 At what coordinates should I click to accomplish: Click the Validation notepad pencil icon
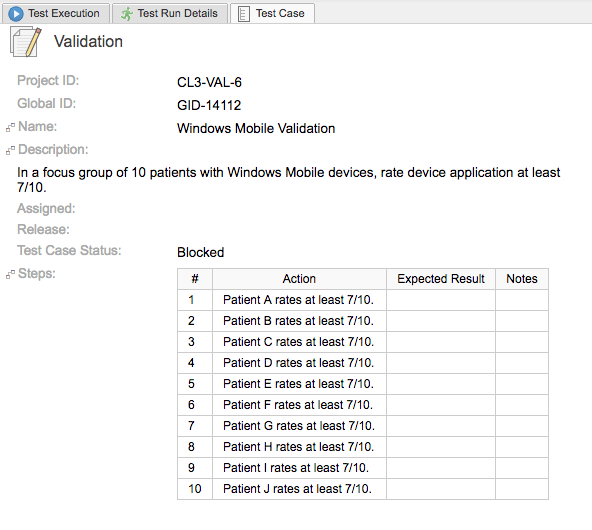26,42
